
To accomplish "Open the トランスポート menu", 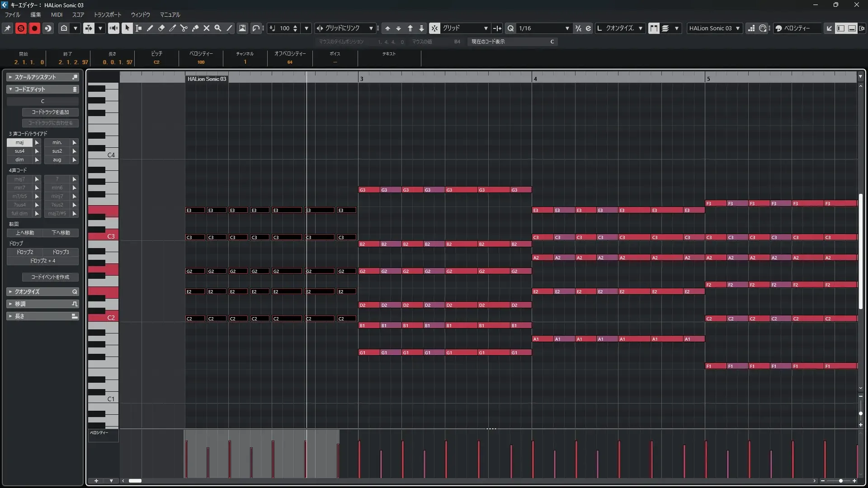I will pos(107,14).
